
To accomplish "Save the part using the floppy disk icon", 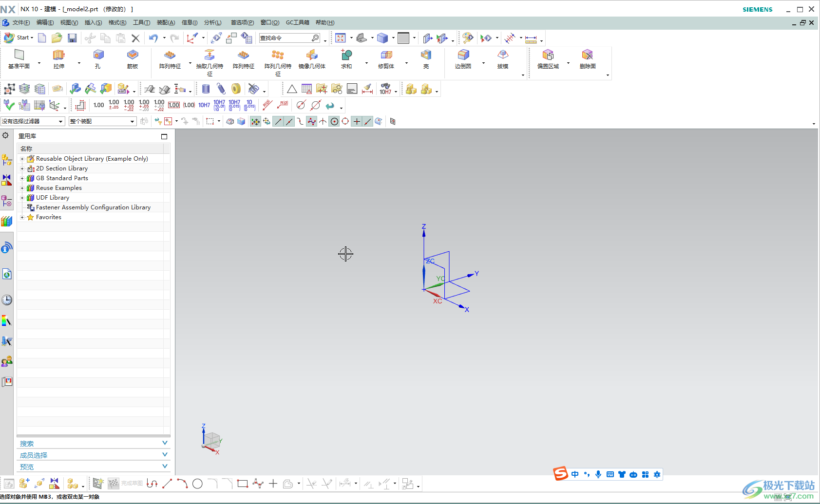I will [72, 38].
